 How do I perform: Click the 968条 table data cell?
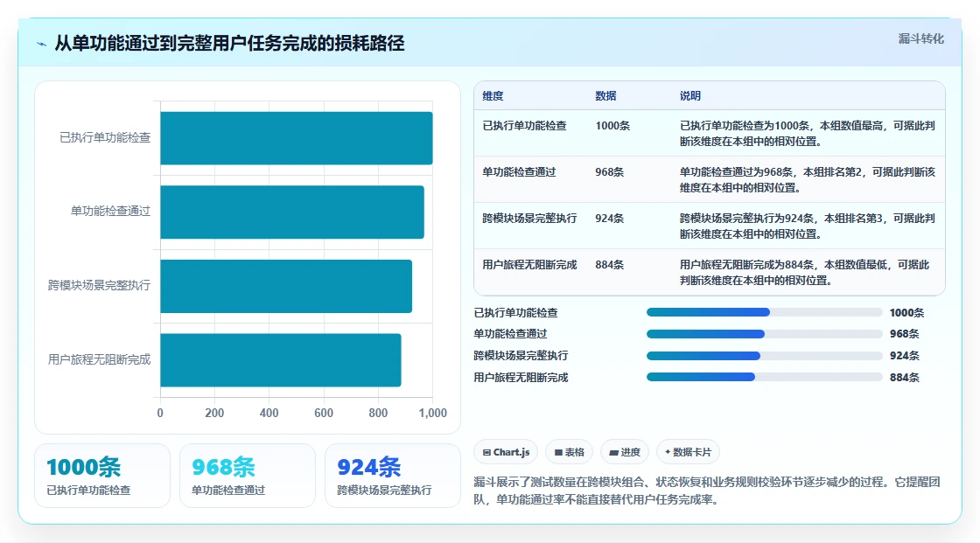tap(609, 172)
